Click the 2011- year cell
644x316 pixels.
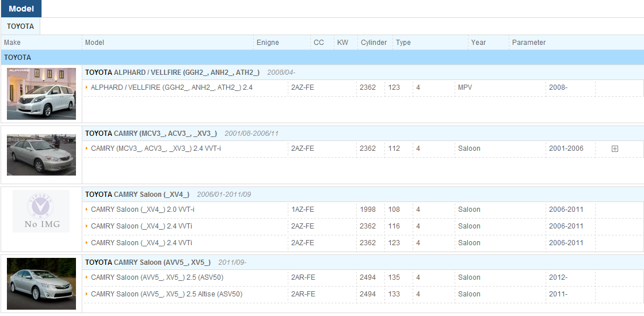point(558,294)
